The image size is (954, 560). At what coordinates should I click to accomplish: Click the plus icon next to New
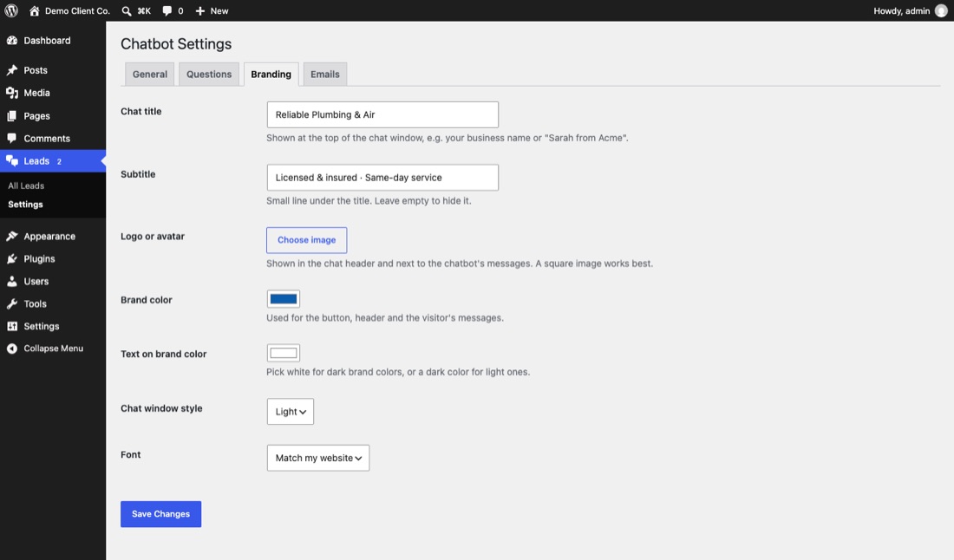pyautogui.click(x=199, y=11)
